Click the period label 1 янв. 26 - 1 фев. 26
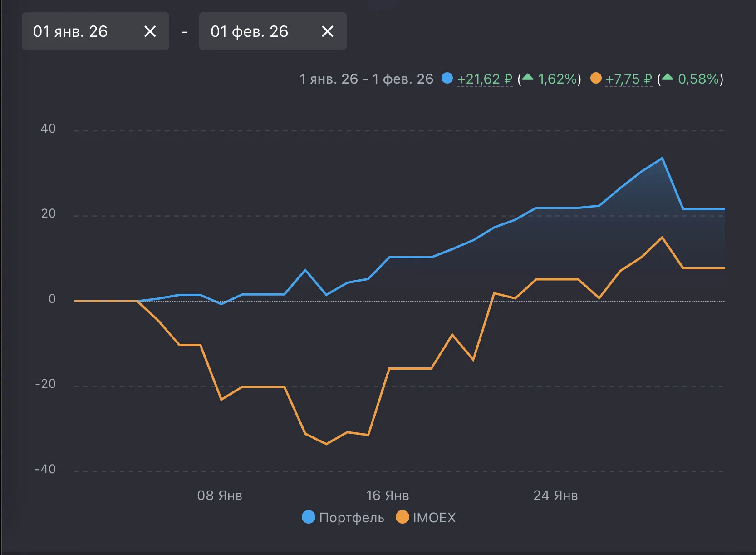Image resolution: width=756 pixels, height=555 pixels. tap(367, 79)
